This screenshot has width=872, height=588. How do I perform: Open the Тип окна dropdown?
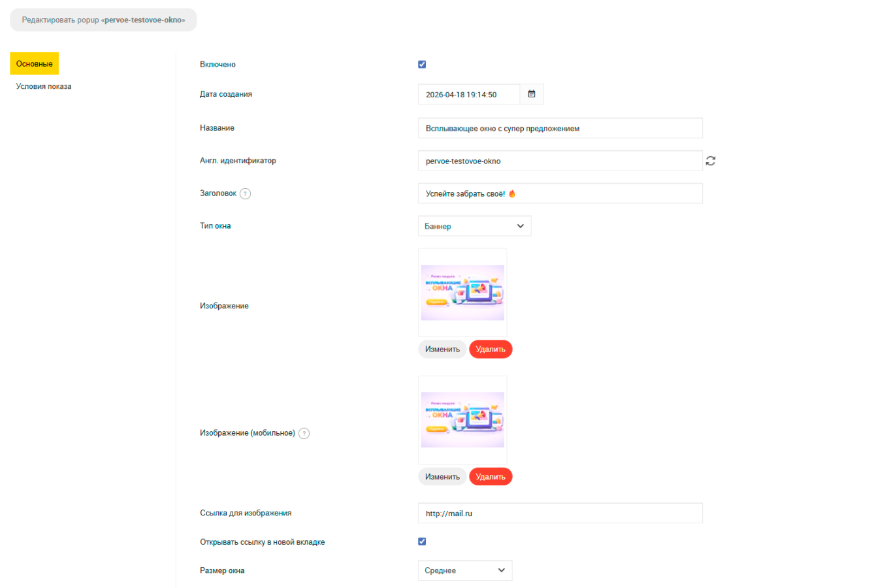[474, 226]
